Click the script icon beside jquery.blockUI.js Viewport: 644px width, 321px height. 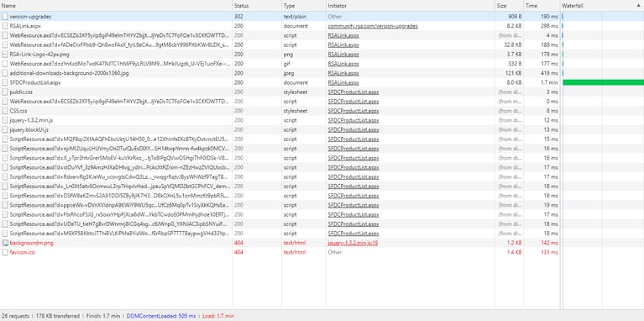(5, 130)
